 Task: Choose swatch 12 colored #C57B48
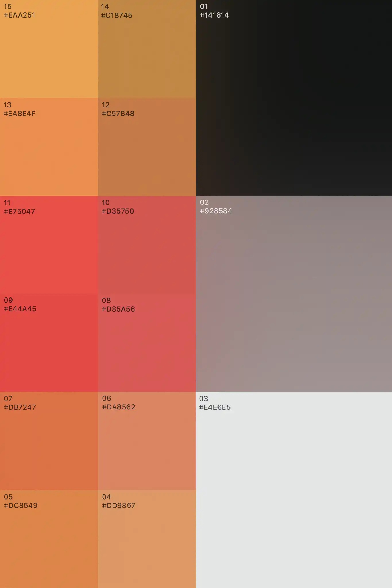pos(147,147)
